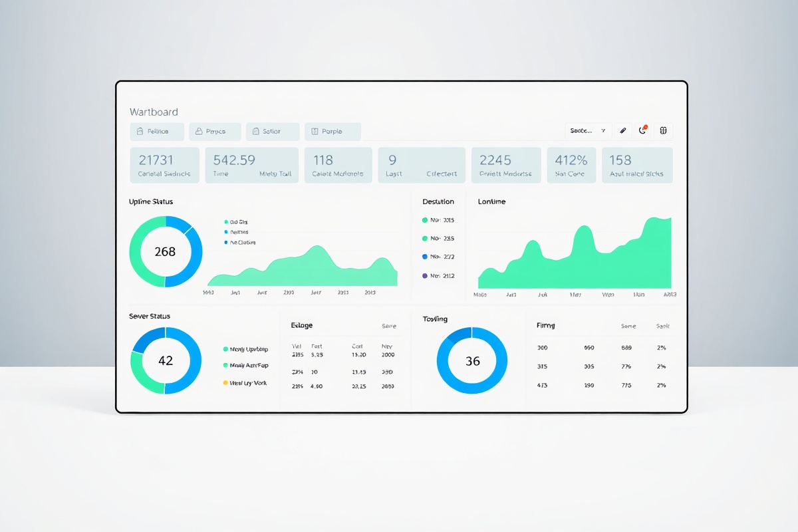
Task: Click the Destution panel heading
Action: pos(438,201)
